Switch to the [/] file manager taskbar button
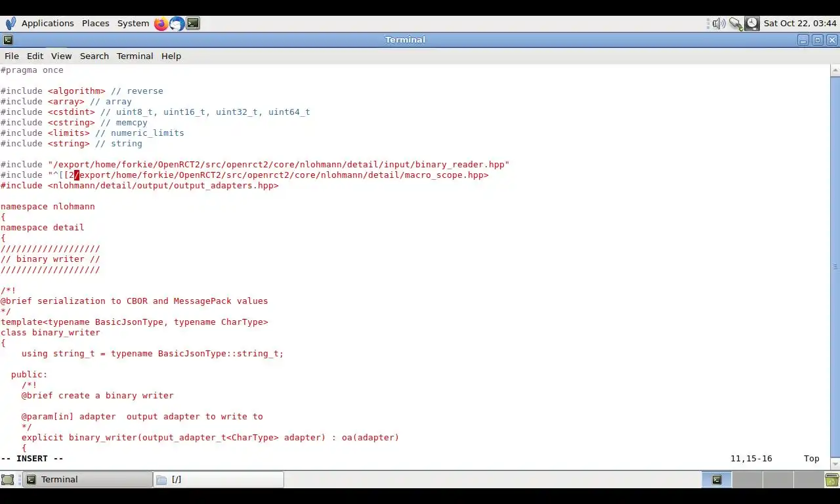The width and height of the screenshot is (840, 504). click(219, 480)
